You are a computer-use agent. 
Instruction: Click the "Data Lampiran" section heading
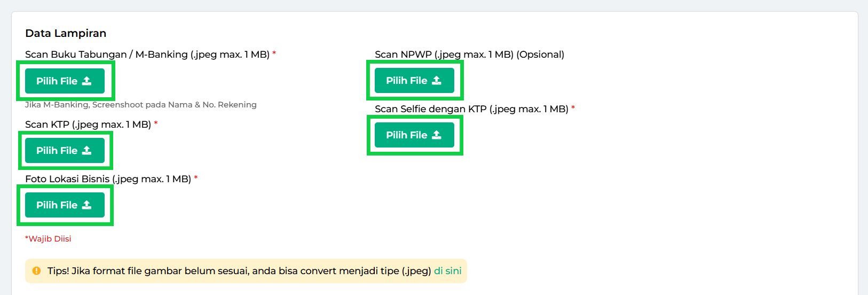[x=66, y=33]
